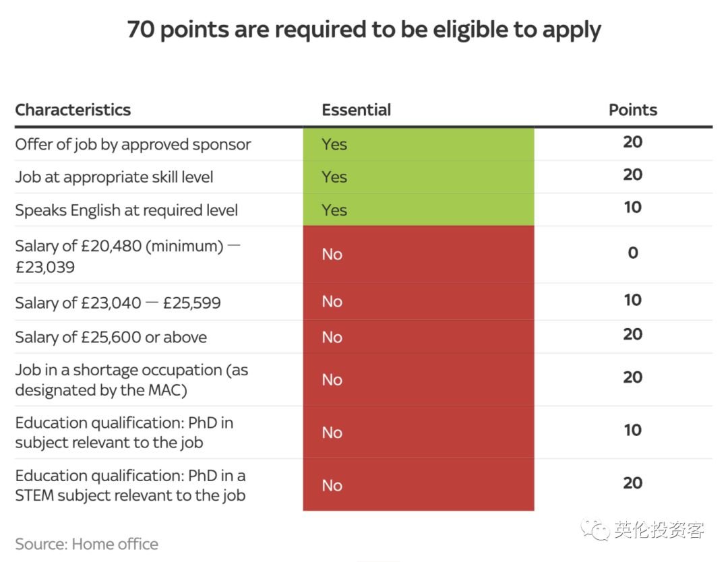
Task: Select the 'Offer of job by approved sponsor' row
Action: tap(363, 144)
